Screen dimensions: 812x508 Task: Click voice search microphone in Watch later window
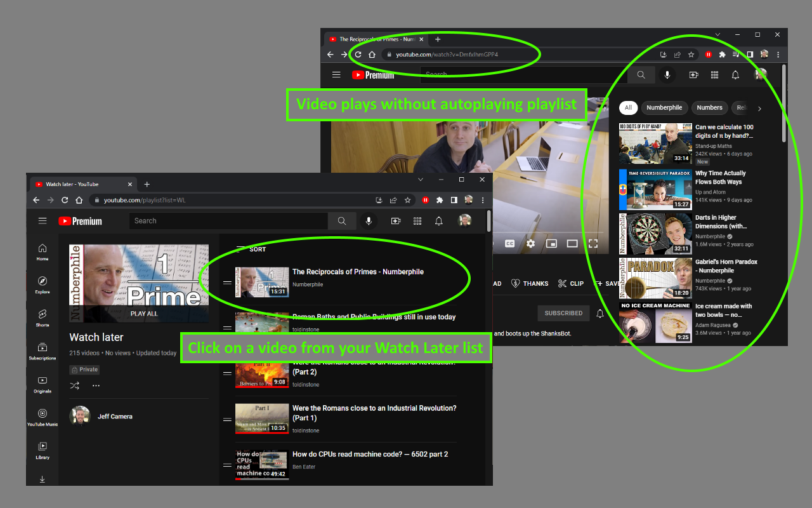(368, 221)
